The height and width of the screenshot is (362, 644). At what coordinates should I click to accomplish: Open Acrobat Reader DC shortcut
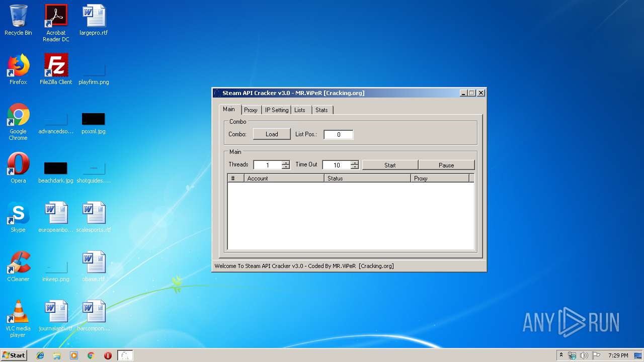click(56, 23)
